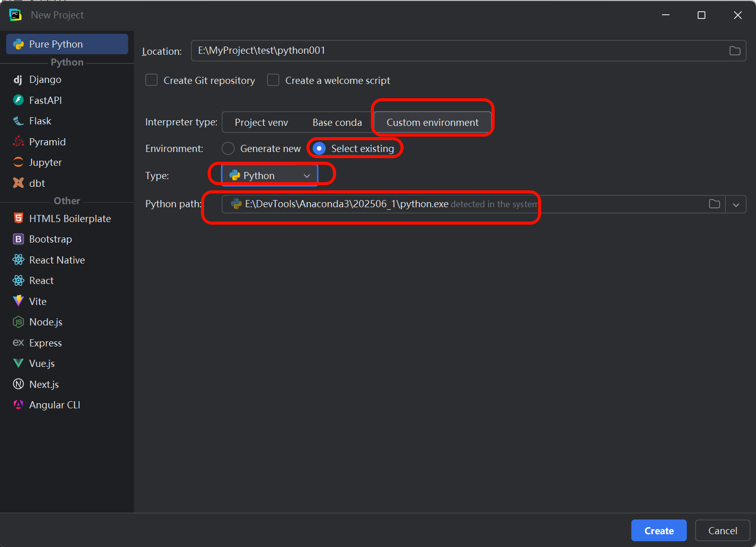Click the React Native atom icon
This screenshot has width=756, height=547.
tap(18, 260)
